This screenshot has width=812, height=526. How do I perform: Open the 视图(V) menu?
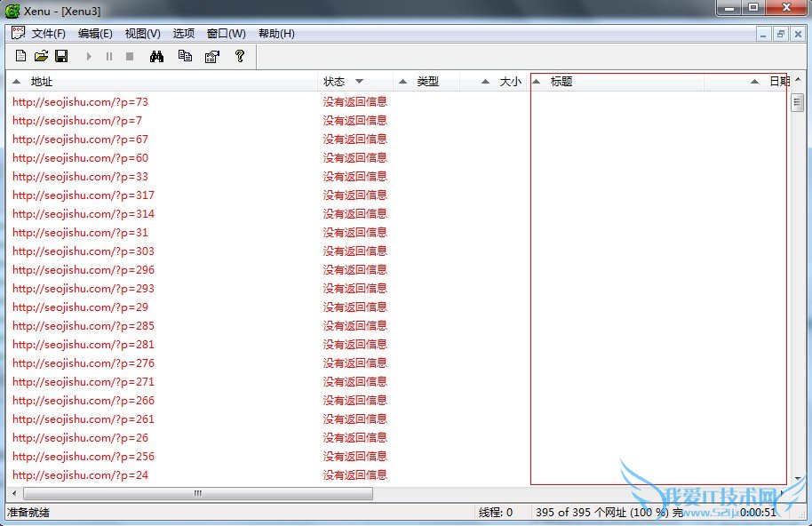click(142, 34)
